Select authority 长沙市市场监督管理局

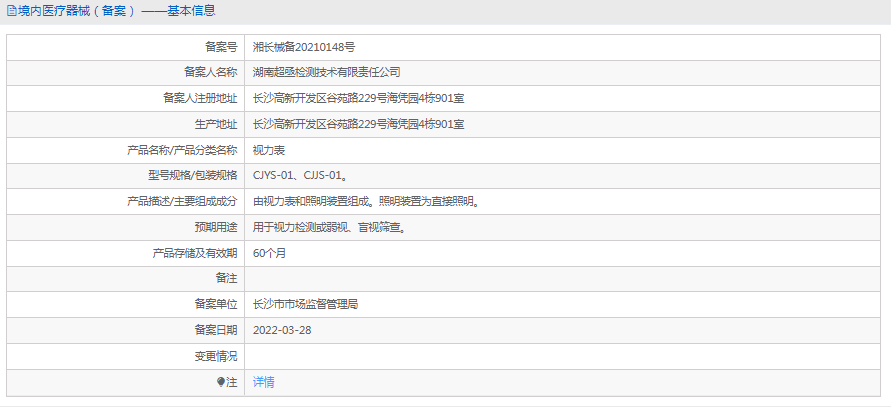pyautogui.click(x=306, y=305)
